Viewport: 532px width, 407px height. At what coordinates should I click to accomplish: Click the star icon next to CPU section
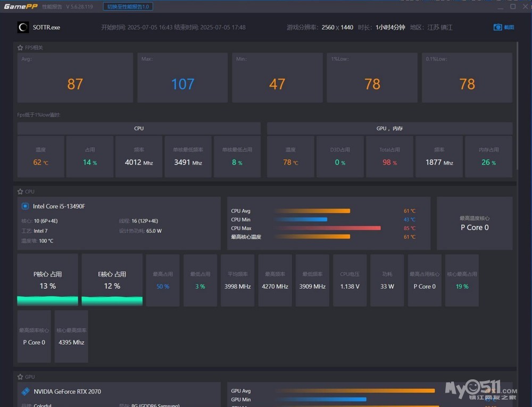coord(20,192)
